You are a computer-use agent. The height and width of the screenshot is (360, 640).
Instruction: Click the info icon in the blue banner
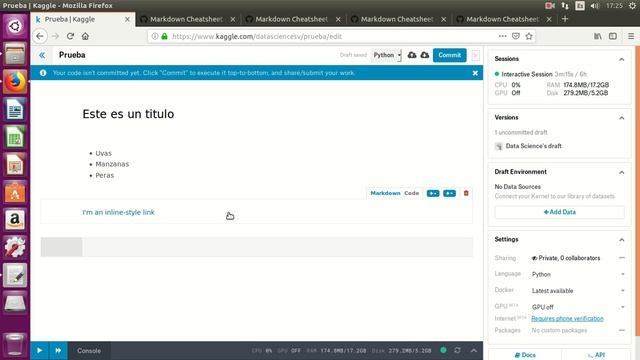pyautogui.click(x=43, y=73)
